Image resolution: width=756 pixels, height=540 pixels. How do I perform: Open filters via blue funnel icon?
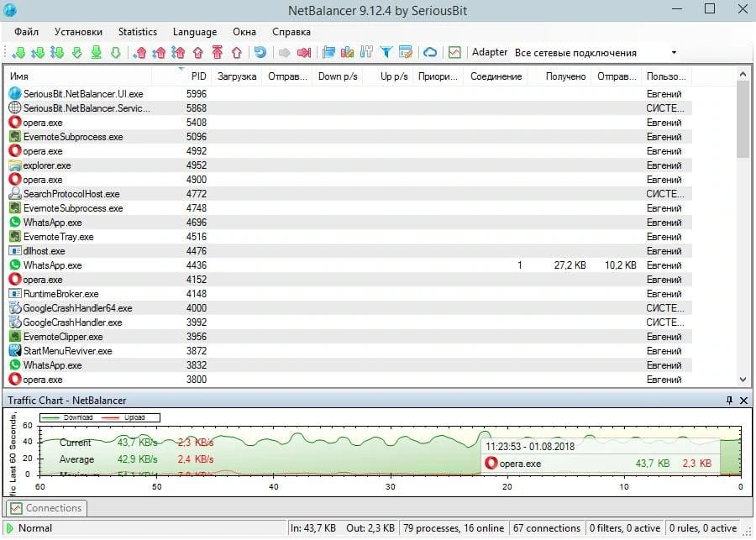386,52
